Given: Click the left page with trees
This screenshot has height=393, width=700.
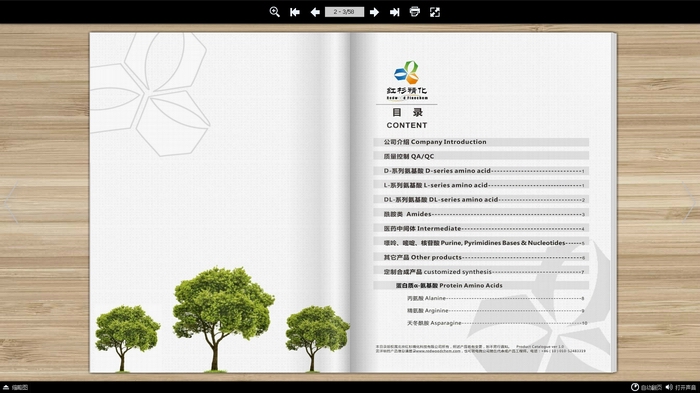Looking at the screenshot, I should pos(220,202).
